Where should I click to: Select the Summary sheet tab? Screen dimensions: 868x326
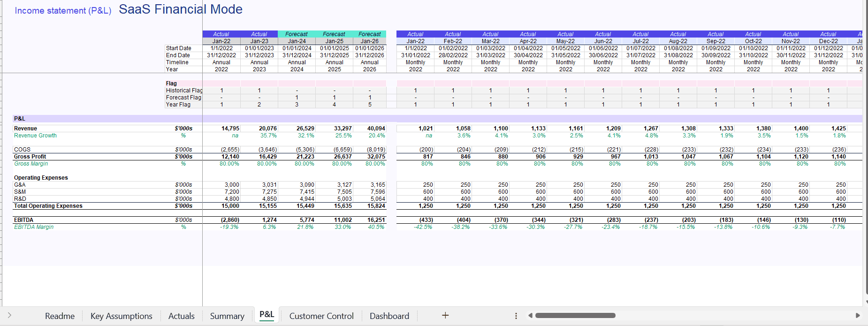coord(227,316)
